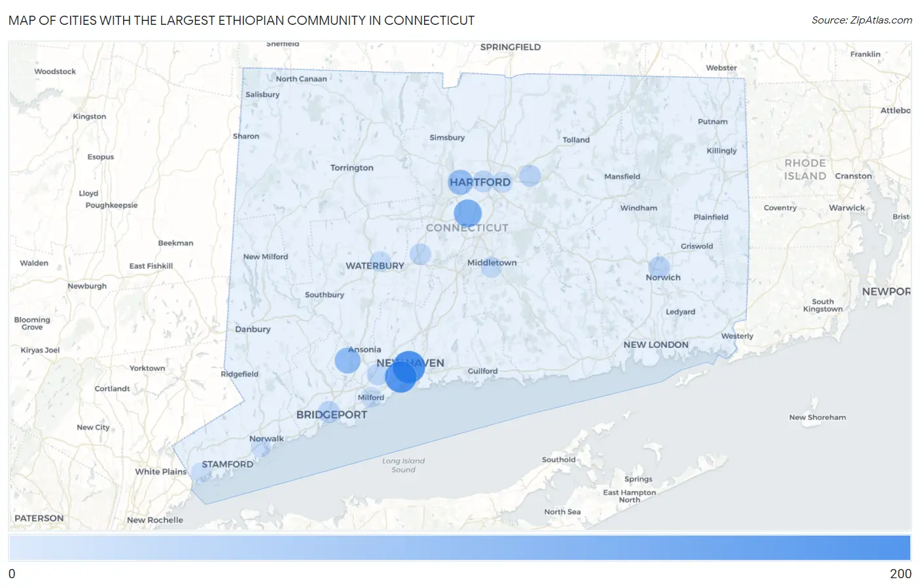Click the Ansonia bubble marker
Image resolution: width=920 pixels, height=588 pixels.
[347, 360]
